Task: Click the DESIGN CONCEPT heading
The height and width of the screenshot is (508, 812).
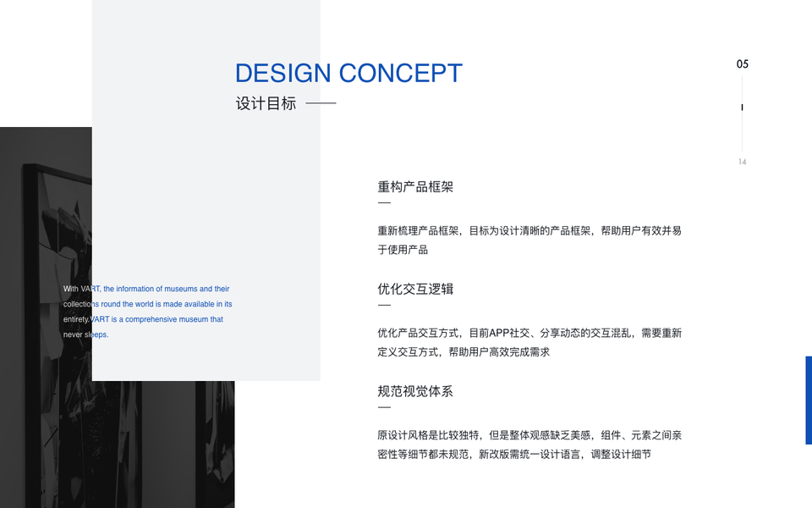Action: coord(348,73)
